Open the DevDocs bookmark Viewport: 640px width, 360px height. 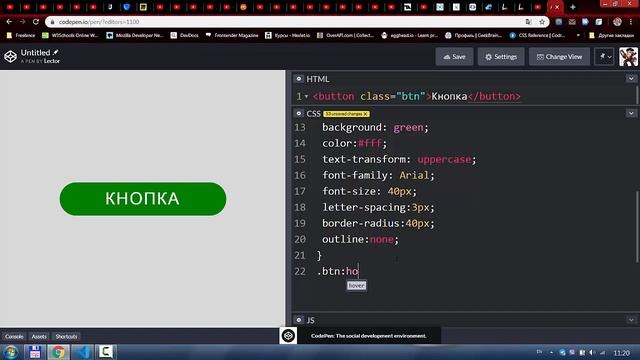click(184, 36)
